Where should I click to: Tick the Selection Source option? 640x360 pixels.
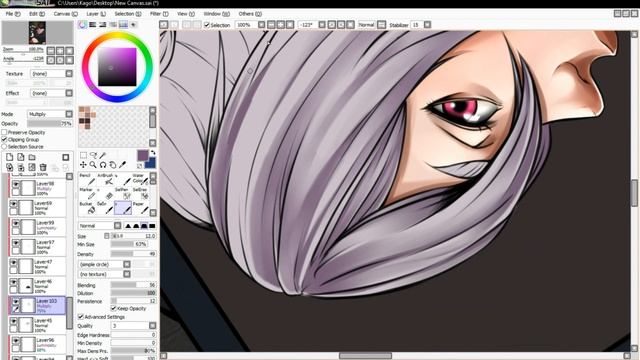(4, 146)
